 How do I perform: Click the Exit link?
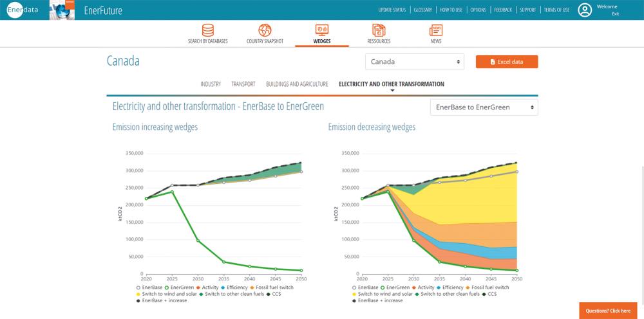(615, 14)
